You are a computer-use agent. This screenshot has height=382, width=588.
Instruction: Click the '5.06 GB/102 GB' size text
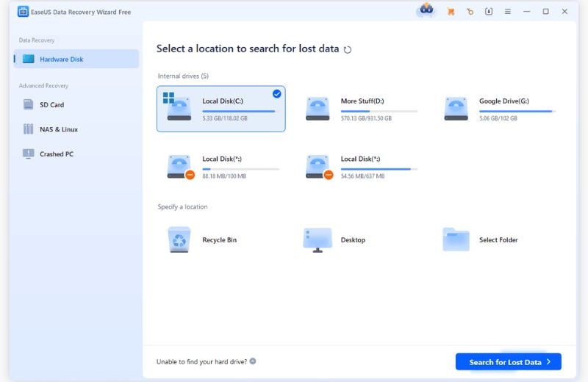(x=498, y=118)
